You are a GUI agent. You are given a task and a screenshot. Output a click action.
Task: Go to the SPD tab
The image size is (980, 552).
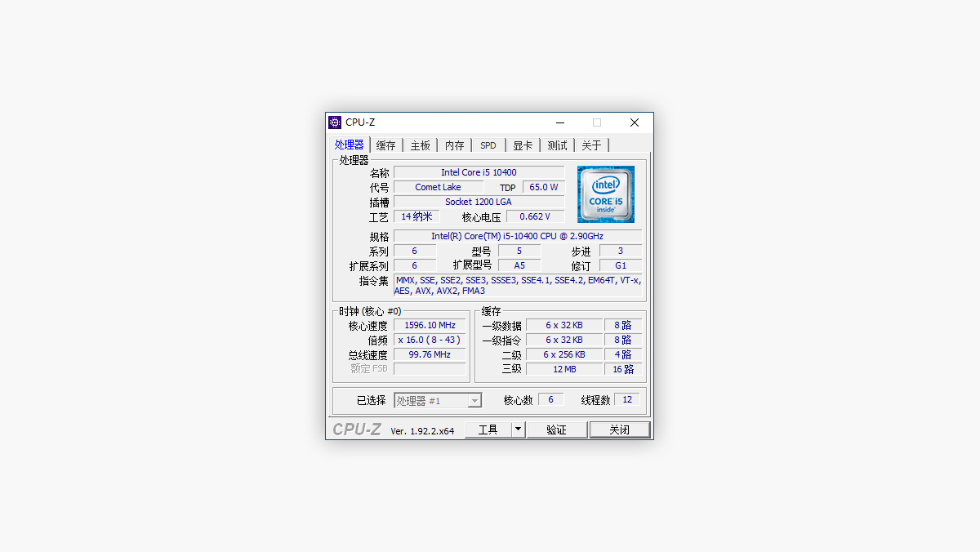point(488,145)
